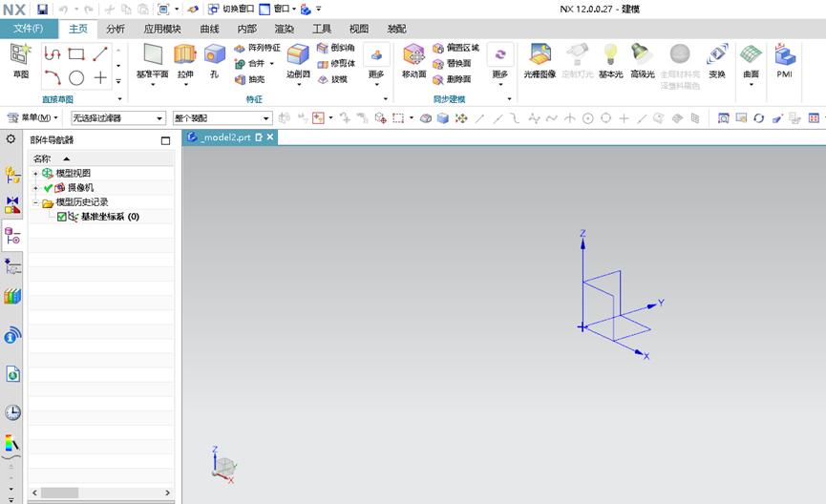
Task: Click Switch Window (切换窗口) button
Action: tap(231, 9)
